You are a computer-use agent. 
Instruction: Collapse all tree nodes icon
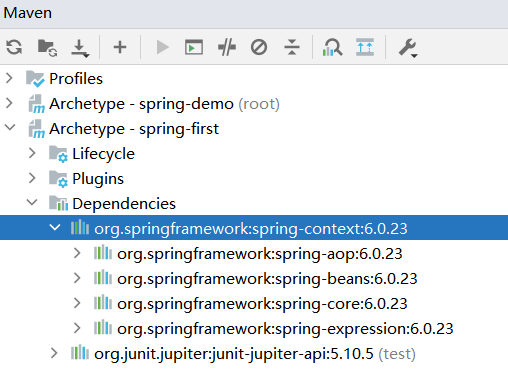pos(292,47)
